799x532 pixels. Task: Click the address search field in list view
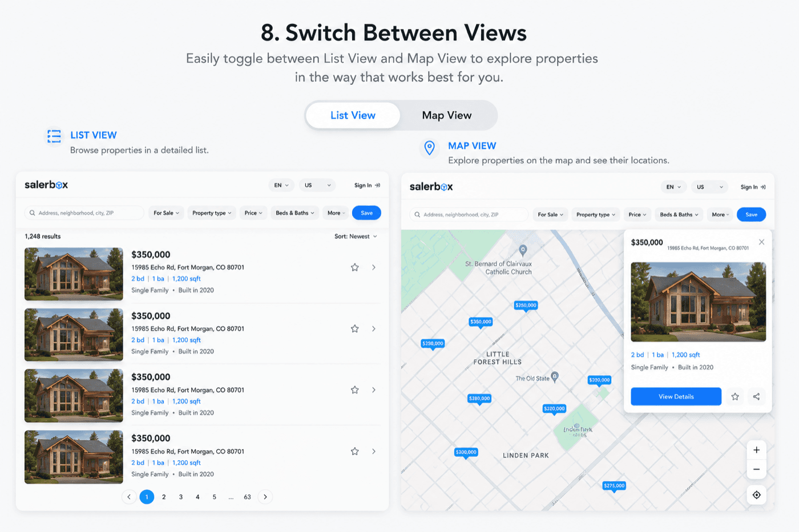pos(84,213)
